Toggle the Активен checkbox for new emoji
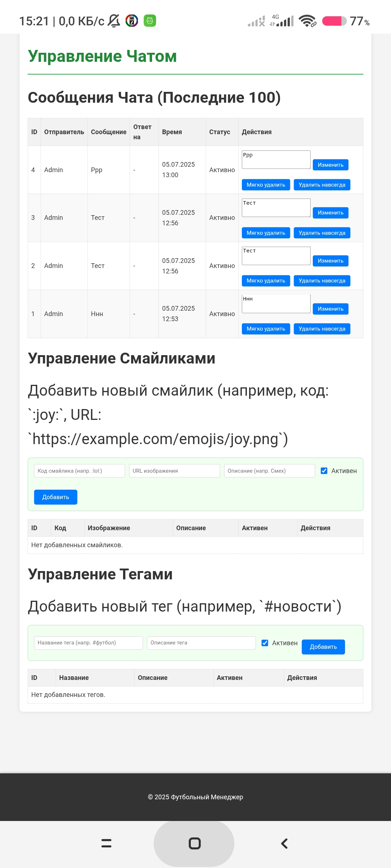391x868 pixels. point(324,471)
